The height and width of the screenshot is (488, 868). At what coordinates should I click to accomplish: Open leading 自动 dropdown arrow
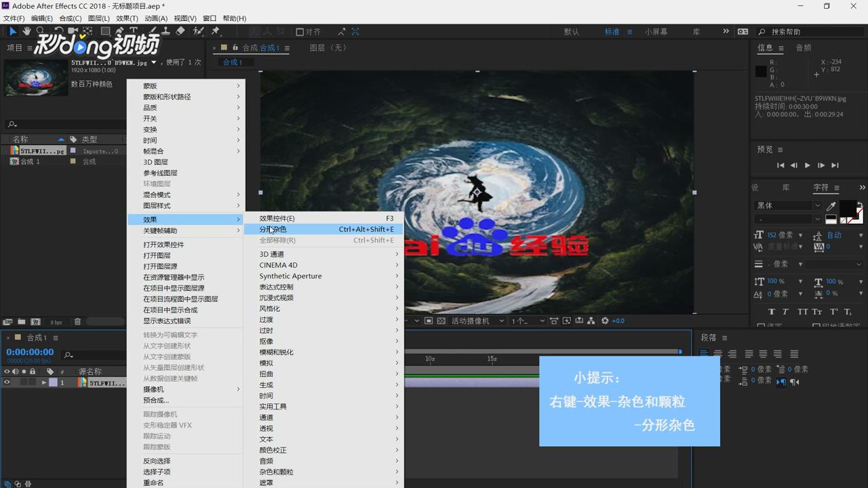[861, 235]
